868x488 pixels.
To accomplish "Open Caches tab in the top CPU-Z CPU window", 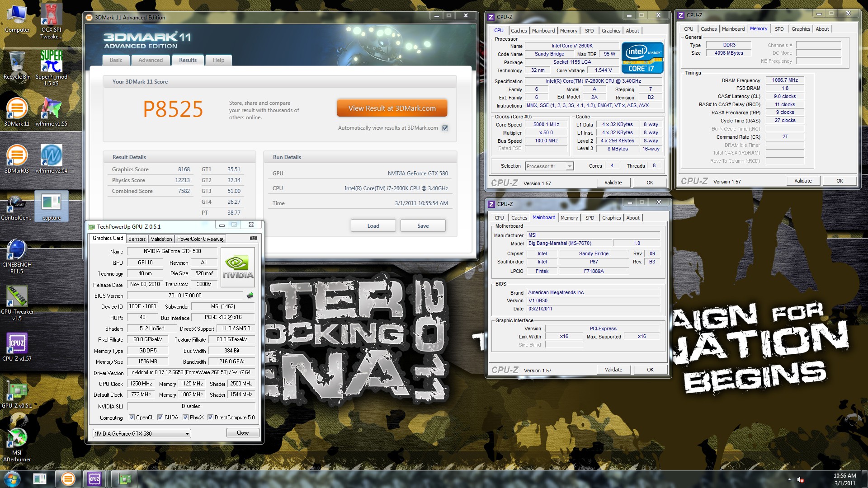I will point(519,31).
